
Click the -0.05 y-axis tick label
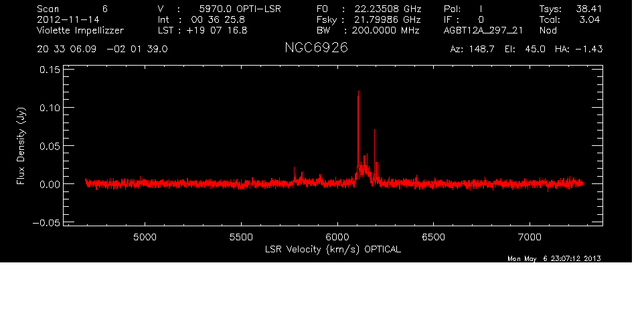point(46,223)
